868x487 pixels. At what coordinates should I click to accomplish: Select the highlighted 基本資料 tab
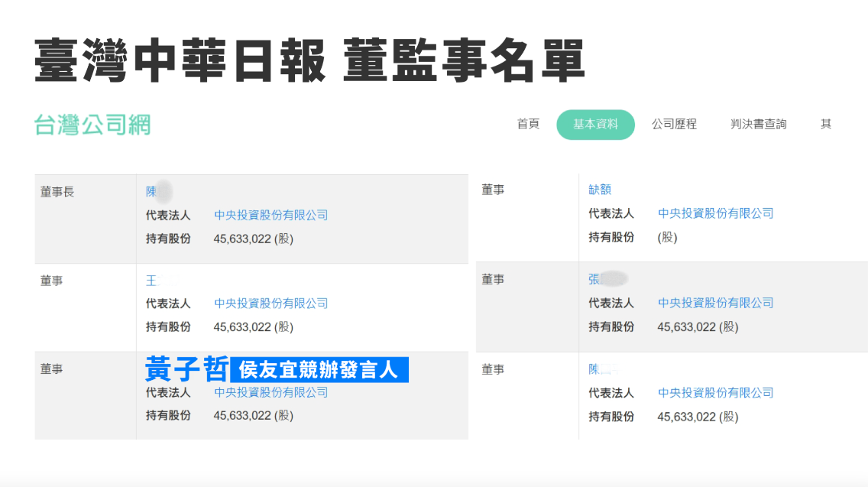tap(595, 125)
